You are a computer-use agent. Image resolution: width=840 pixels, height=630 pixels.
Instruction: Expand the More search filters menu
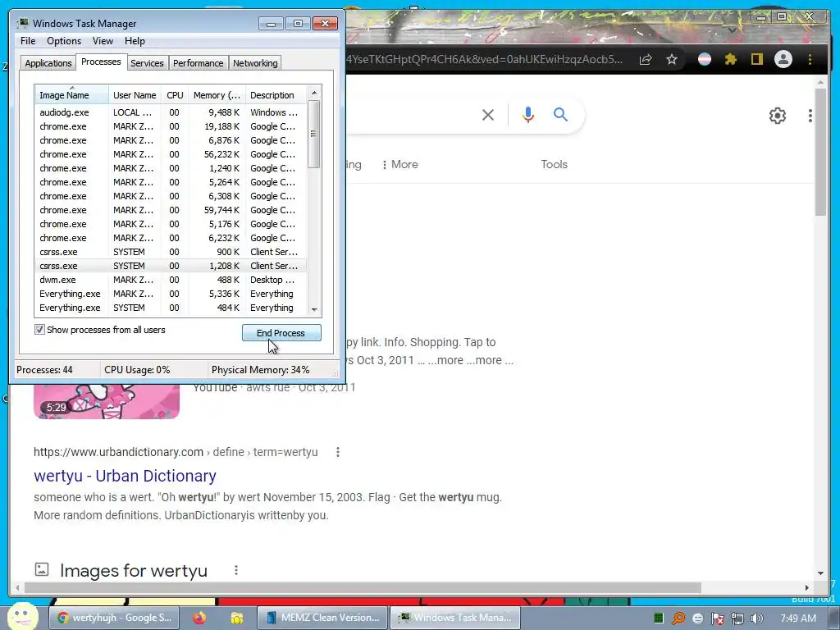click(x=399, y=164)
